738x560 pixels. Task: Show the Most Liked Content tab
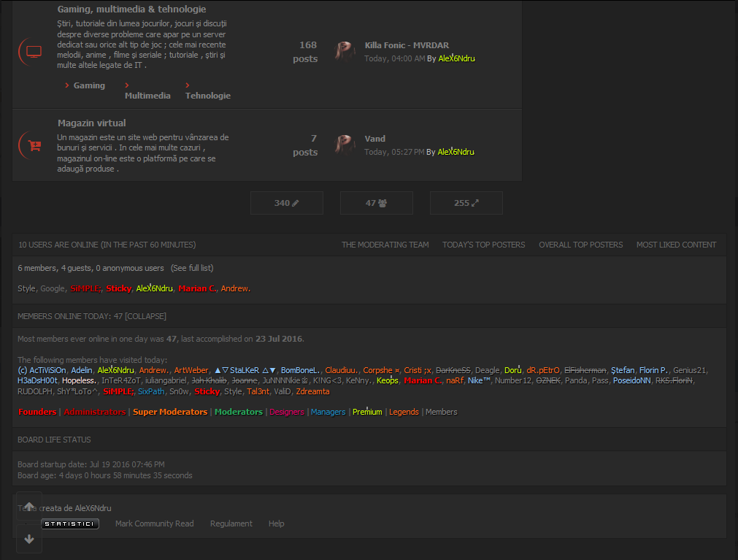pos(676,245)
